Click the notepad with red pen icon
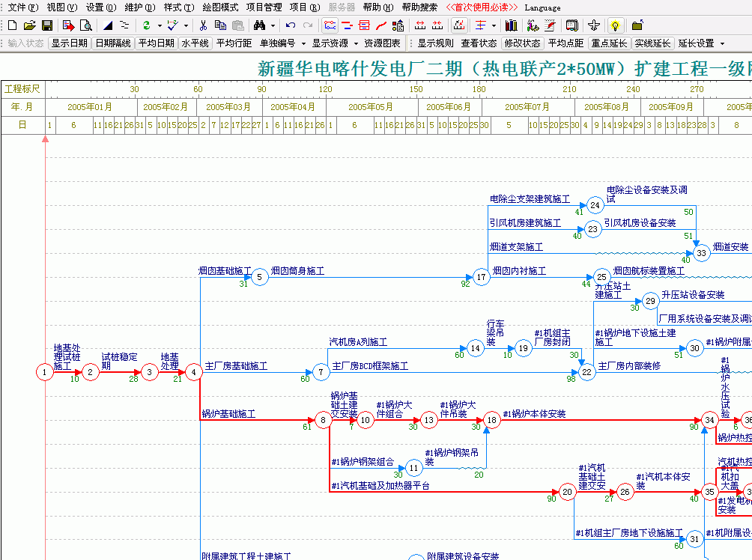Screen dimensions: 752x560 (550, 25)
